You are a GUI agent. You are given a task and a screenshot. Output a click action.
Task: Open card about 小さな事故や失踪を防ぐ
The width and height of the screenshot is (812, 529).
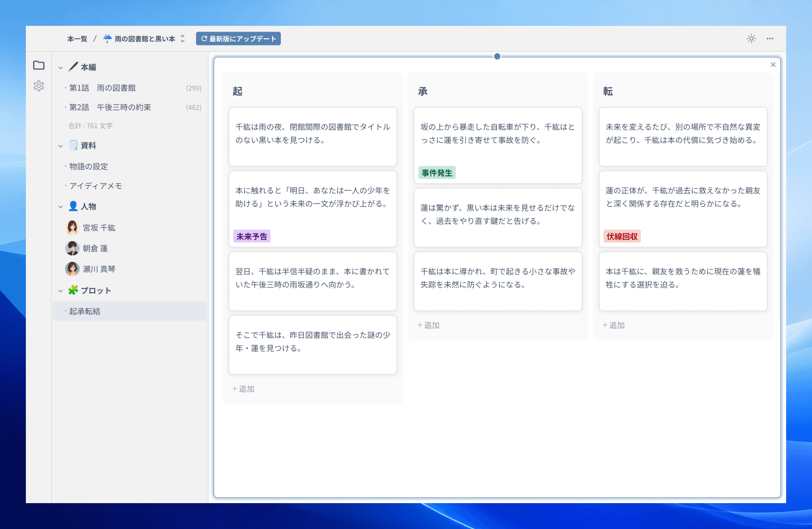click(x=498, y=281)
